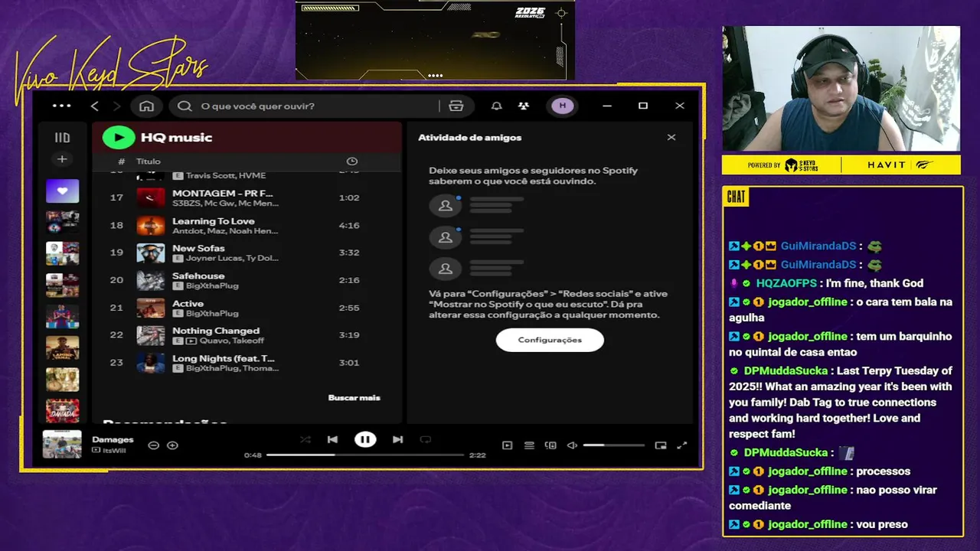Screen dimensions: 980x551
Task: Click the Configurações button
Action: (550, 340)
